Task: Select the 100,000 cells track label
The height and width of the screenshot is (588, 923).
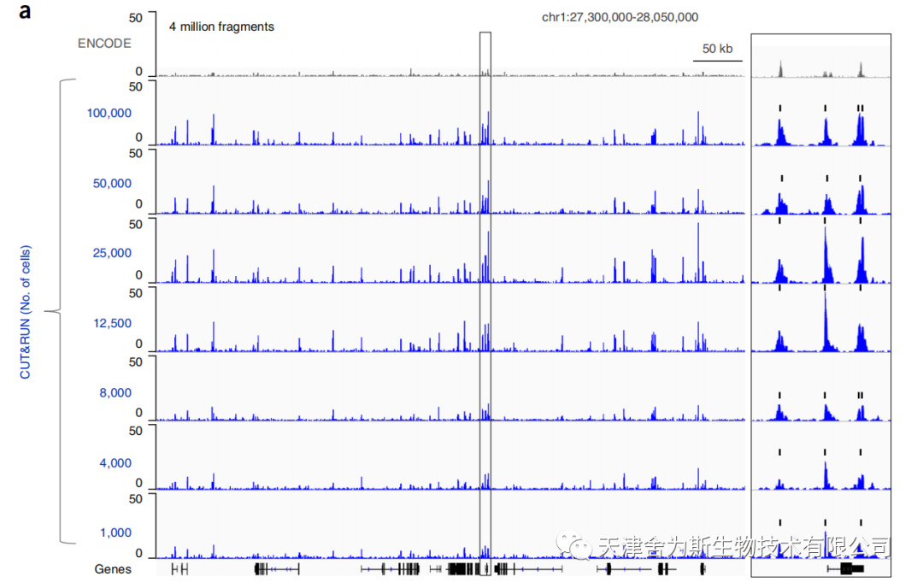Action: [109, 113]
